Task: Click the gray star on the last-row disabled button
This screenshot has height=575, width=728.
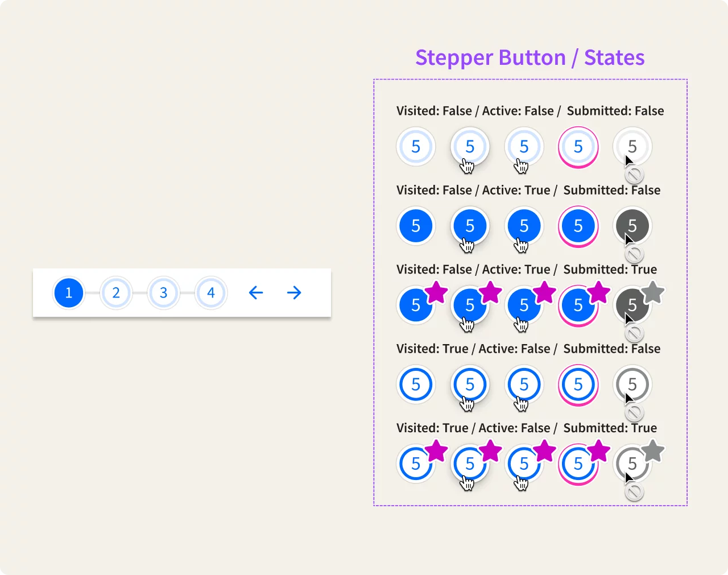Action: coord(653,452)
